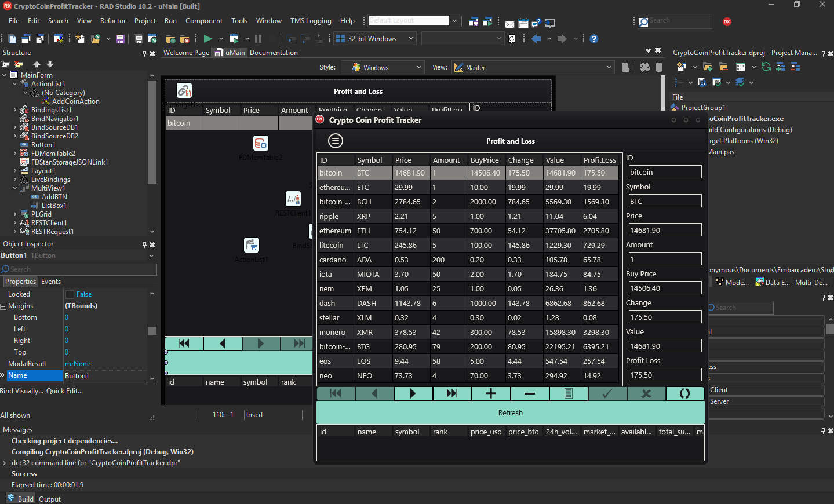Screen dimensions: 834x504
Task: Switch to the Output tab in Messages
Action: pos(50,499)
